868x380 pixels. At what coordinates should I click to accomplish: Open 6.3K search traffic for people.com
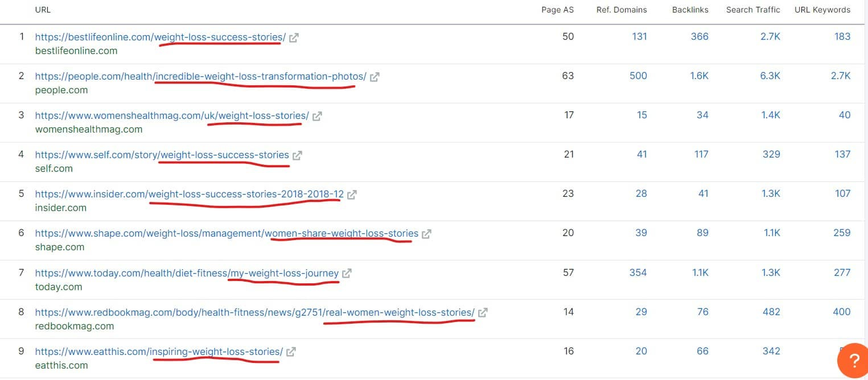pyautogui.click(x=771, y=76)
